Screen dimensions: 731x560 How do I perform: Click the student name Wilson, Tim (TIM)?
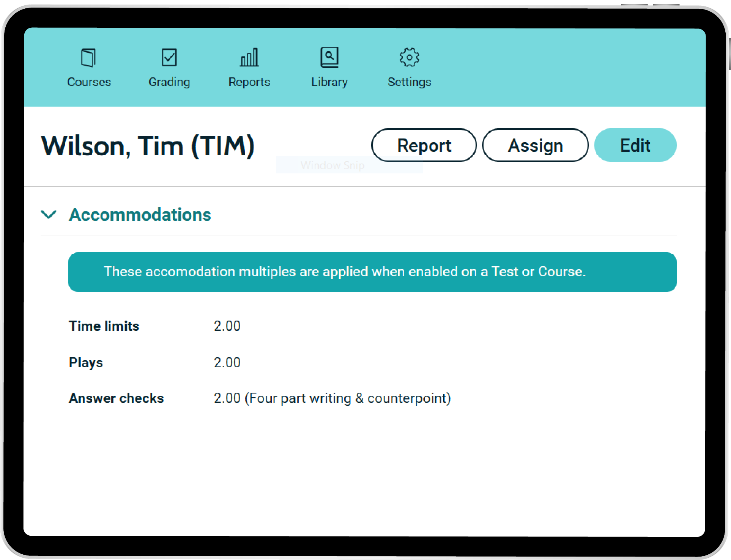tap(148, 146)
